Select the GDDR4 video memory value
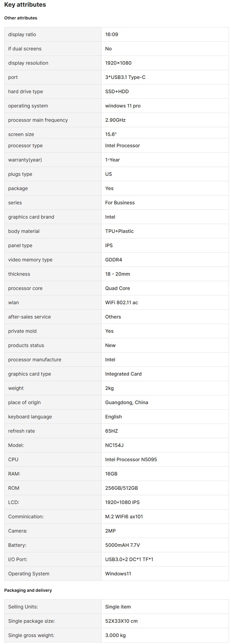 pyautogui.click(x=113, y=260)
